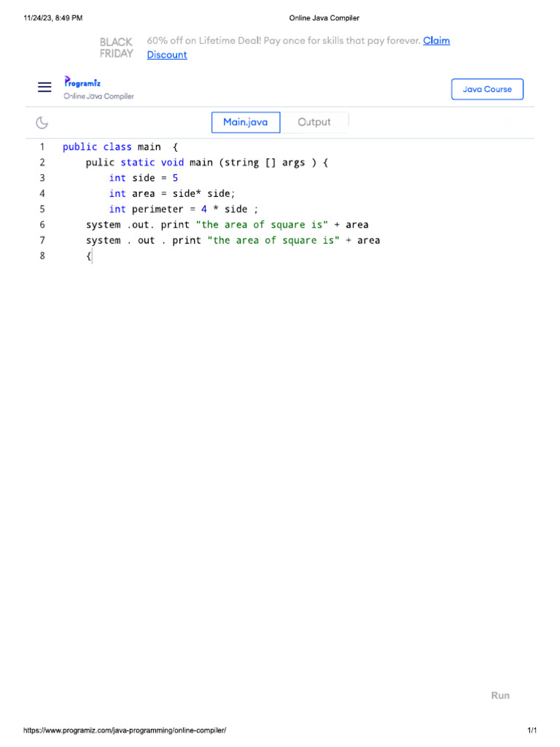The height and width of the screenshot is (747, 560).
Task: Click the 'system .out. print' line 6
Action: tap(227, 225)
